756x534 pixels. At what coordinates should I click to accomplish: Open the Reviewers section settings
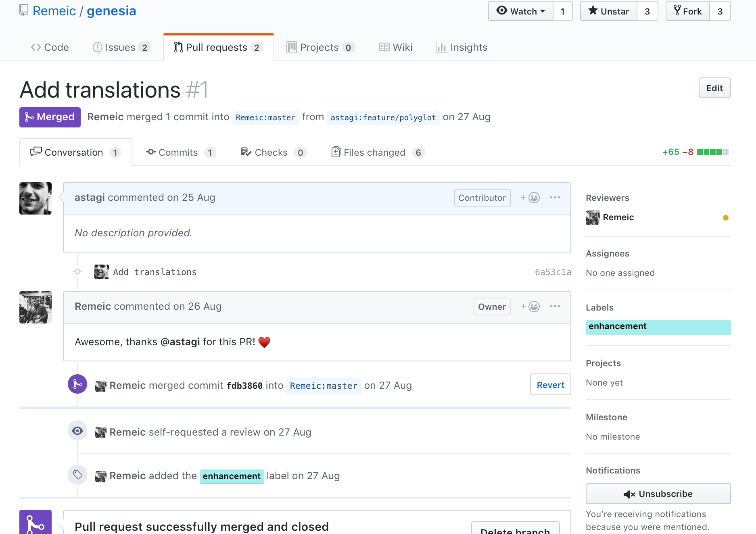tap(608, 198)
